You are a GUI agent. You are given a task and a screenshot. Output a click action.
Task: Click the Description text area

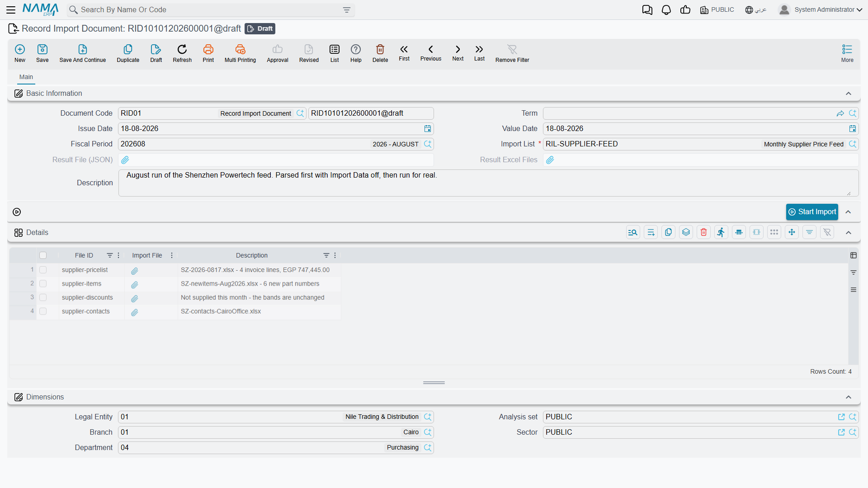(x=488, y=183)
